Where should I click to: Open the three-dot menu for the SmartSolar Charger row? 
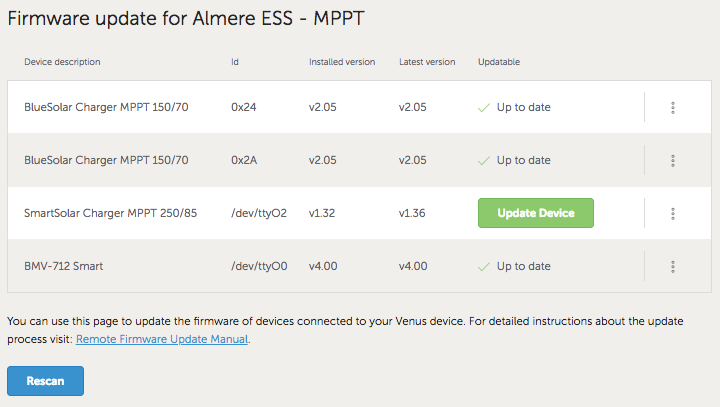point(673,213)
